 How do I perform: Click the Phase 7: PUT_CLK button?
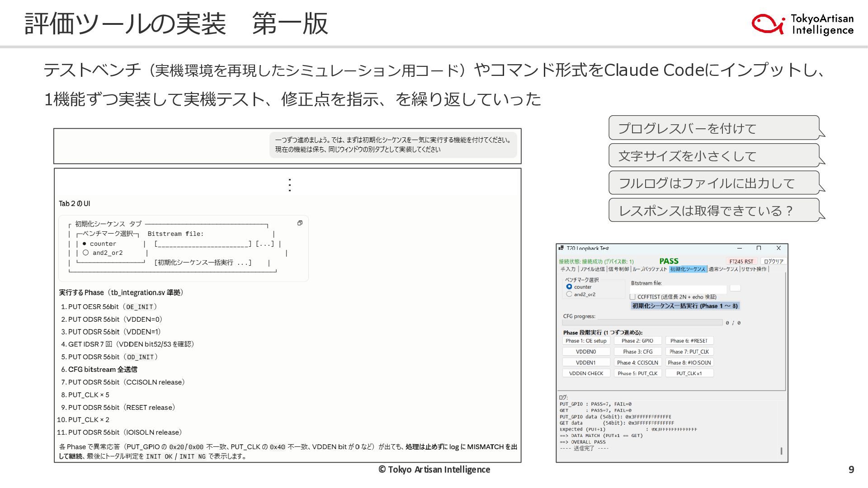pyautogui.click(x=689, y=352)
